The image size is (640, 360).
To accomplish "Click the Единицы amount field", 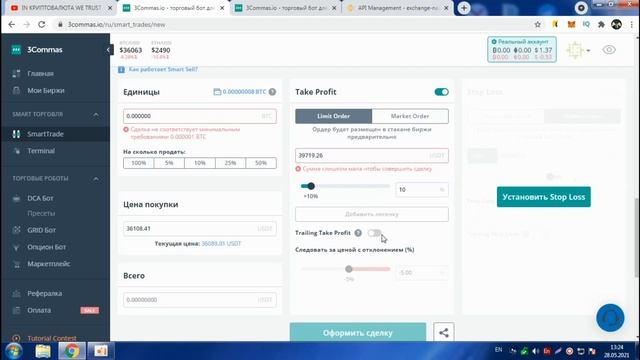I will pyautogui.click(x=200, y=116).
